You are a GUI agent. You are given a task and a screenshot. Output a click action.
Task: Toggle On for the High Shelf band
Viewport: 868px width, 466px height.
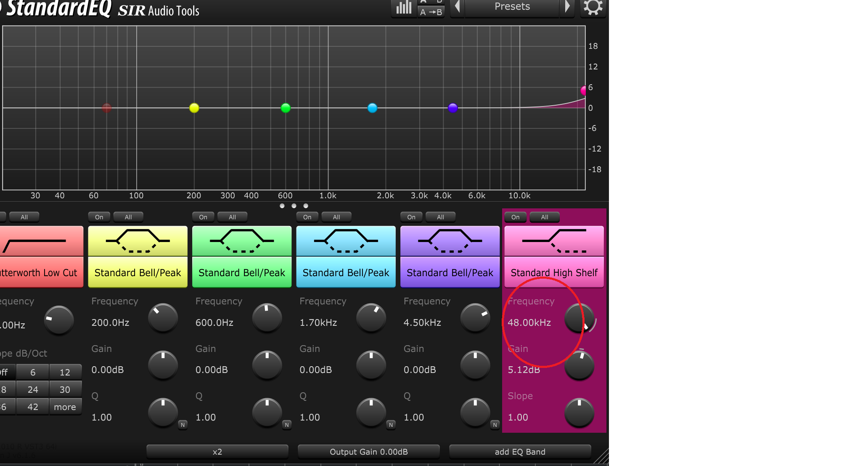pyautogui.click(x=515, y=217)
